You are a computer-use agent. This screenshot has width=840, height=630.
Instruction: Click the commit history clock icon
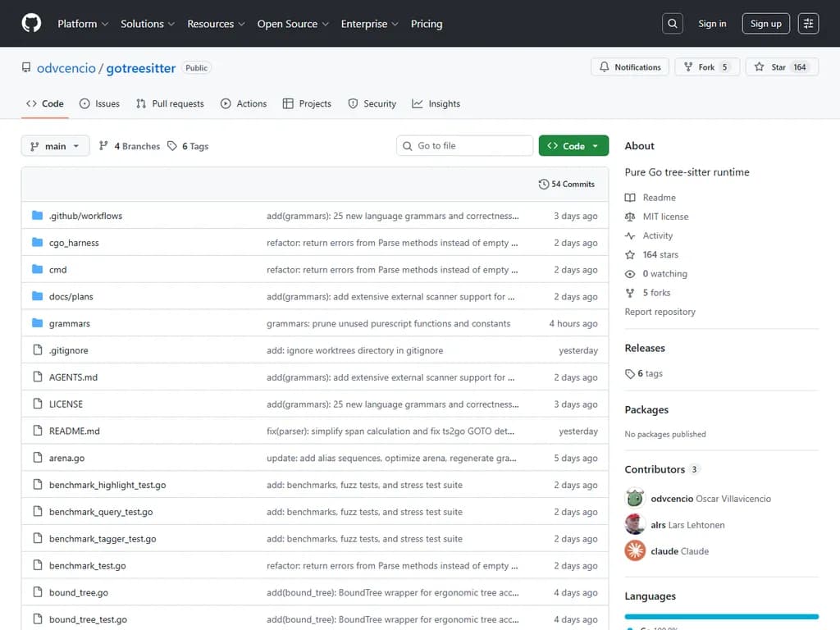(x=543, y=185)
